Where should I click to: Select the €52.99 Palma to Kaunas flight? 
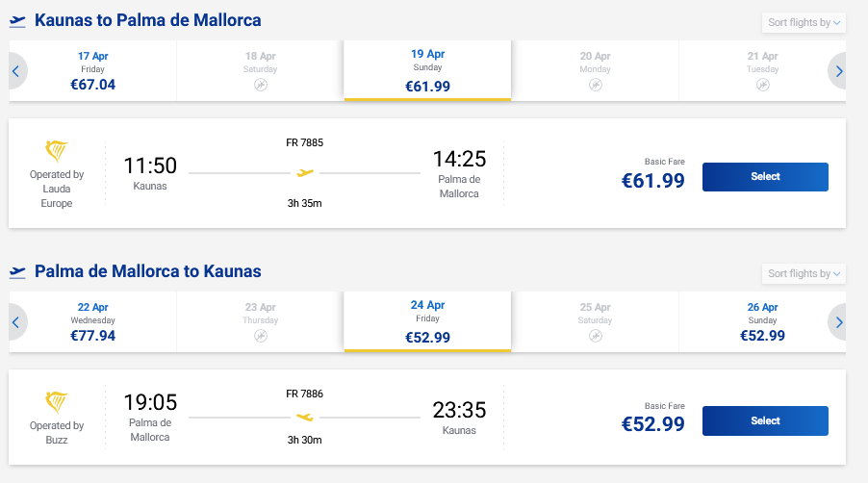(765, 420)
